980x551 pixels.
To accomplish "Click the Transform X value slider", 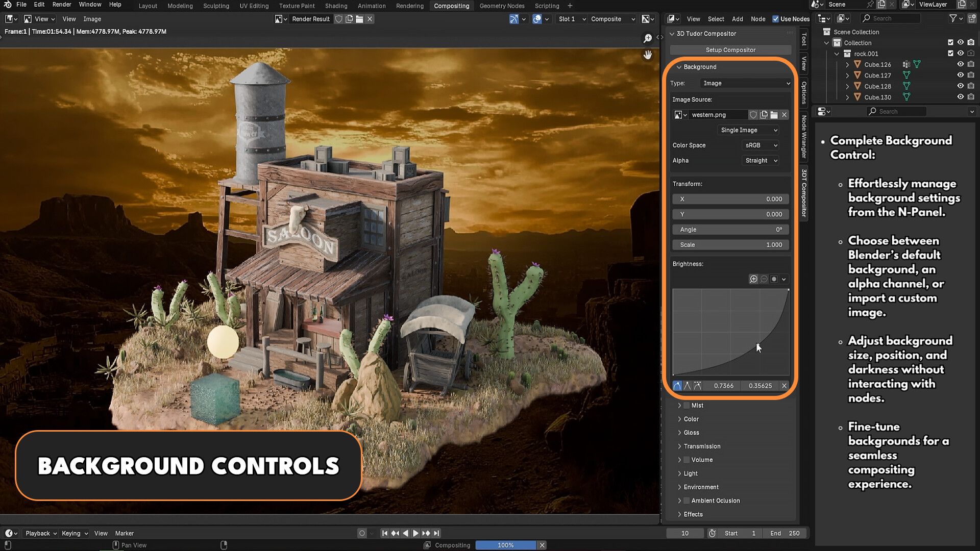I will point(730,199).
